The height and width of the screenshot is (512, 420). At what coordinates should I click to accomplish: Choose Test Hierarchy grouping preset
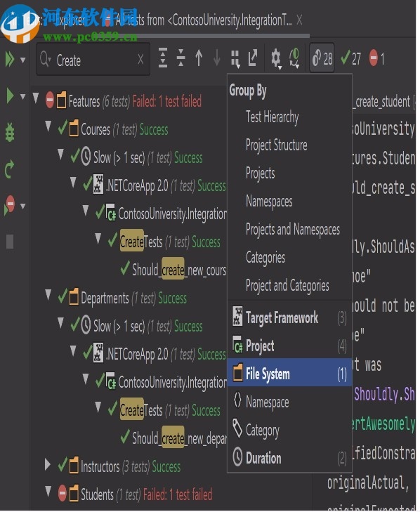(272, 117)
